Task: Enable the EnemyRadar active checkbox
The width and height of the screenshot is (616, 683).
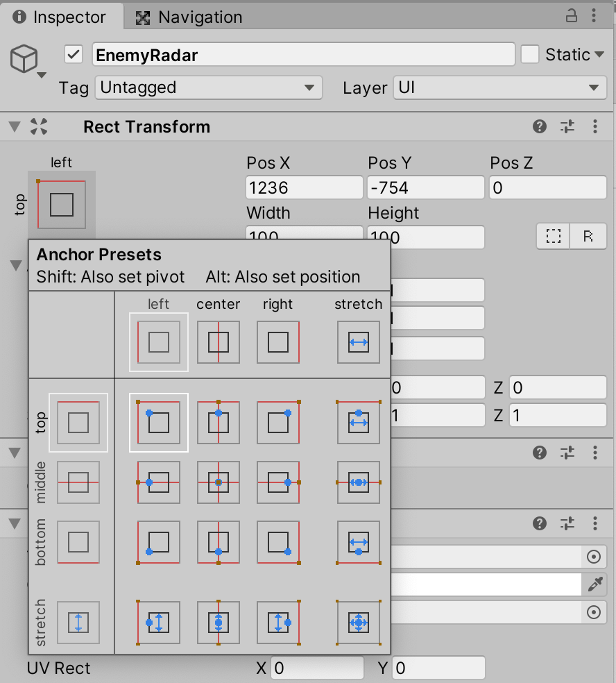Action: 73,54
